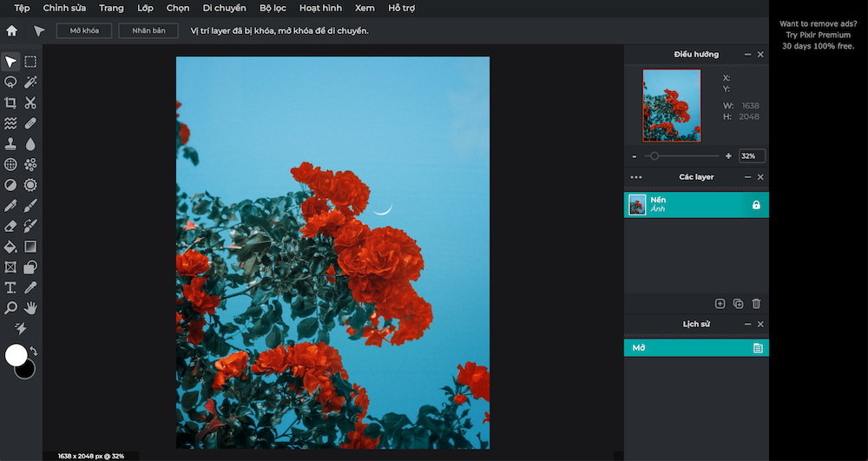Select the Color Replace brush tool
868x461 pixels.
[30, 226]
